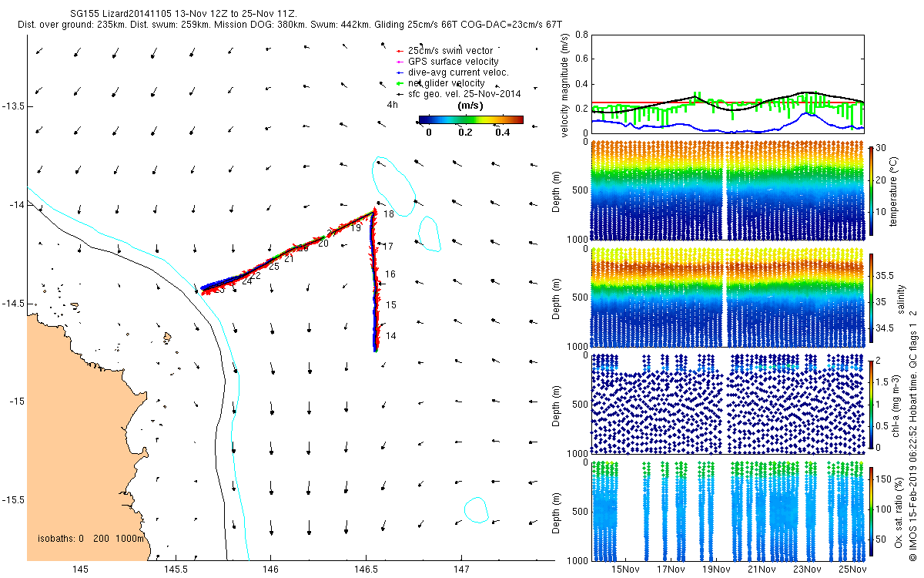The width and height of the screenshot is (924, 578).
Task: Select the 'GPS surface velocity' legend label
Action: (x=454, y=62)
